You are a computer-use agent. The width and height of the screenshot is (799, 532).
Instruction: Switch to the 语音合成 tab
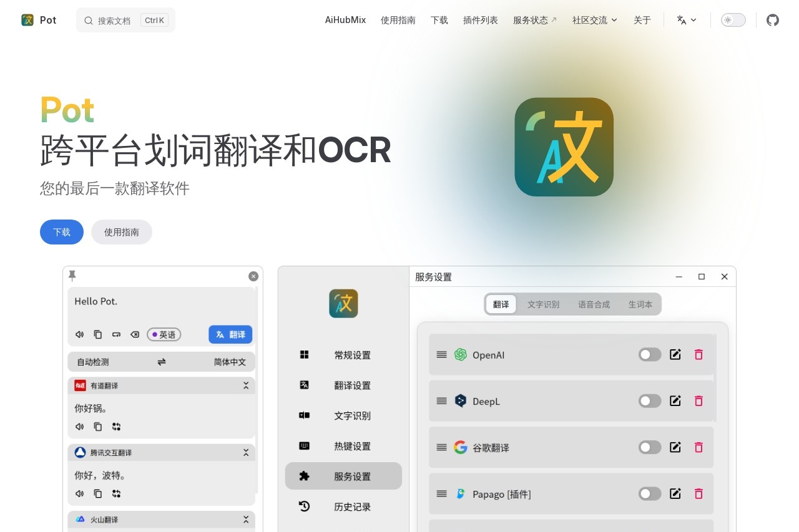pyautogui.click(x=594, y=304)
